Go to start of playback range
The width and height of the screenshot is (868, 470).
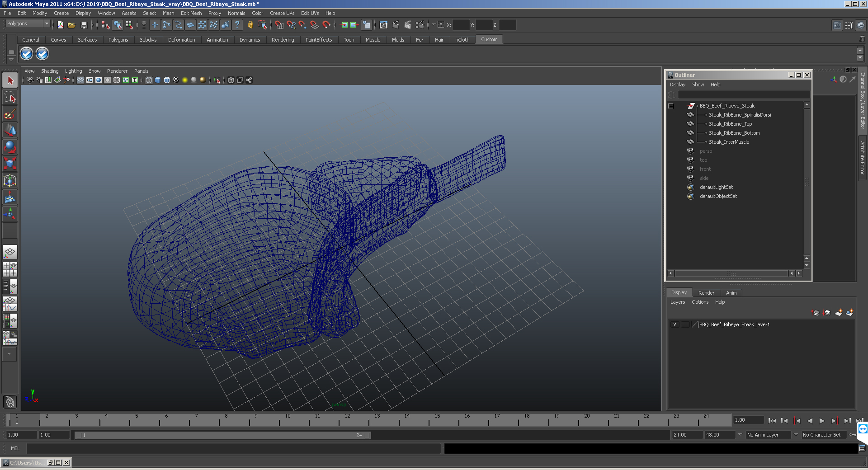click(x=772, y=421)
